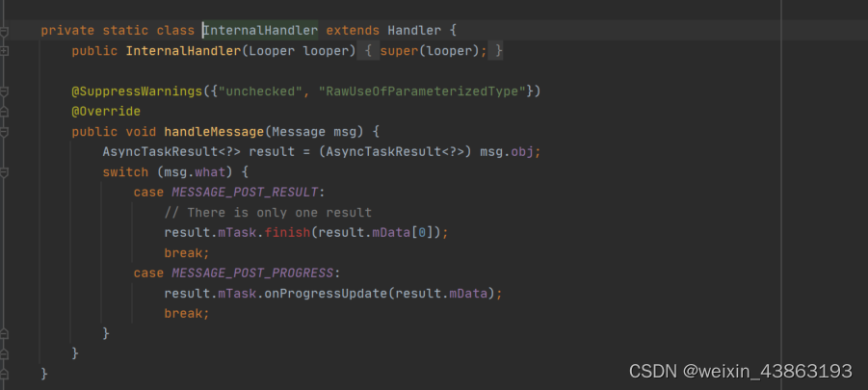This screenshot has height=390, width=868.
Task: Click the 'class' keyword
Action: [175, 31]
